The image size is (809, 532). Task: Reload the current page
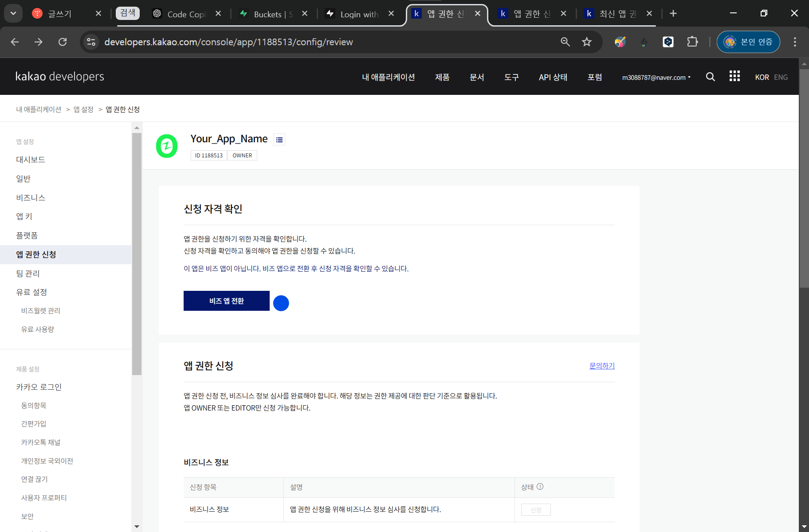(63, 42)
